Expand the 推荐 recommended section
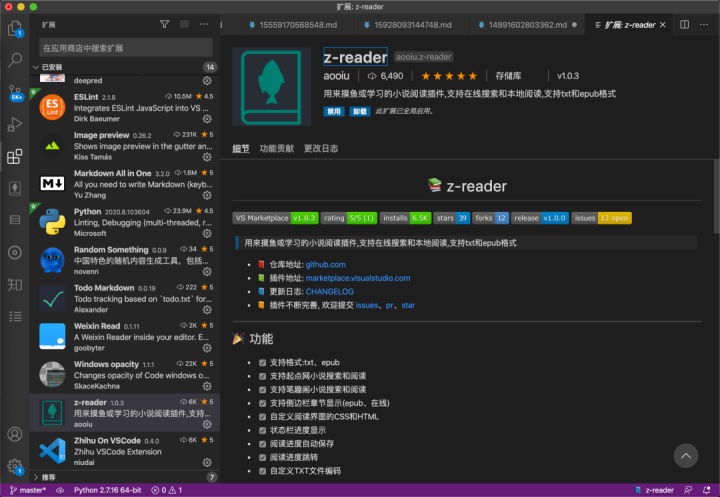The image size is (720, 497). tap(124, 477)
